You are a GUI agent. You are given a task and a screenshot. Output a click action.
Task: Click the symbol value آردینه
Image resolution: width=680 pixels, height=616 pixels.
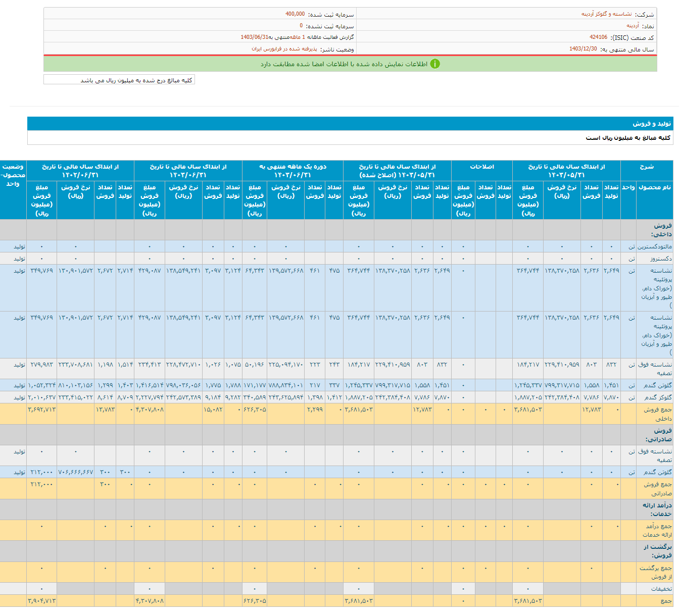click(x=633, y=26)
